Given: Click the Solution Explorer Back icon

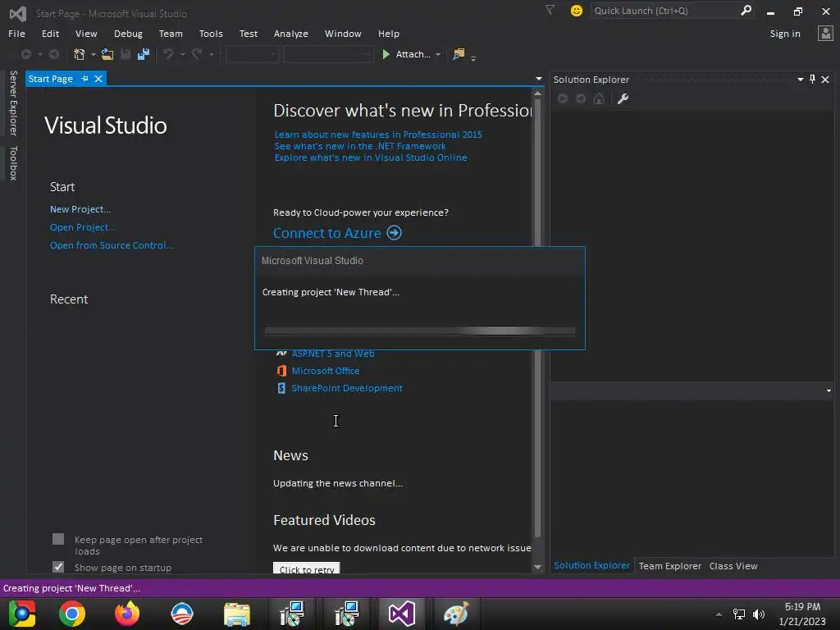Looking at the screenshot, I should pyautogui.click(x=563, y=98).
